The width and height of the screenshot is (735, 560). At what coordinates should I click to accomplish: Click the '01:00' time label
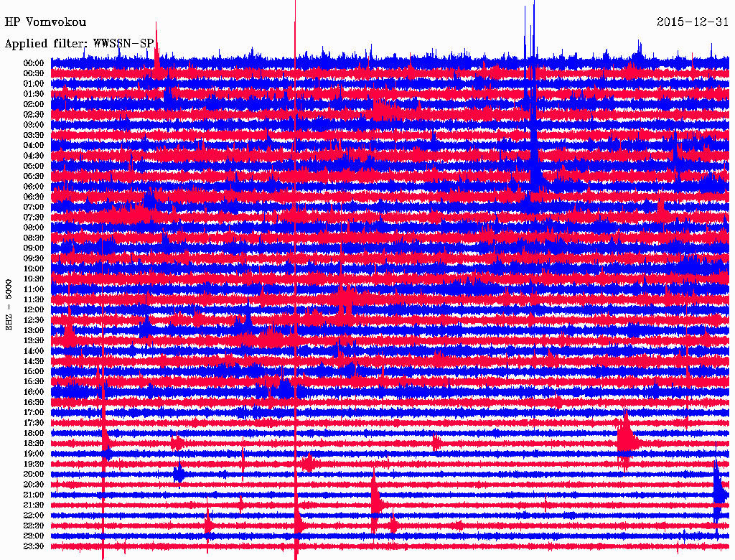coord(33,84)
